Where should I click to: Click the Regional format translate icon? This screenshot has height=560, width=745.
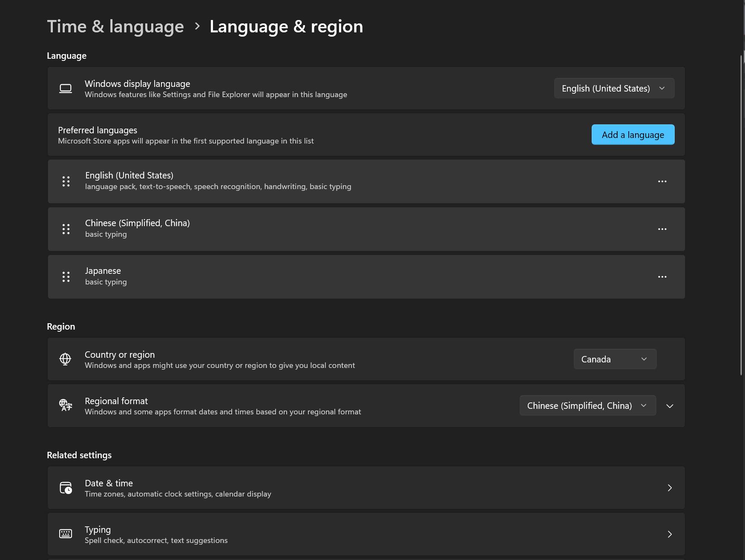66,405
